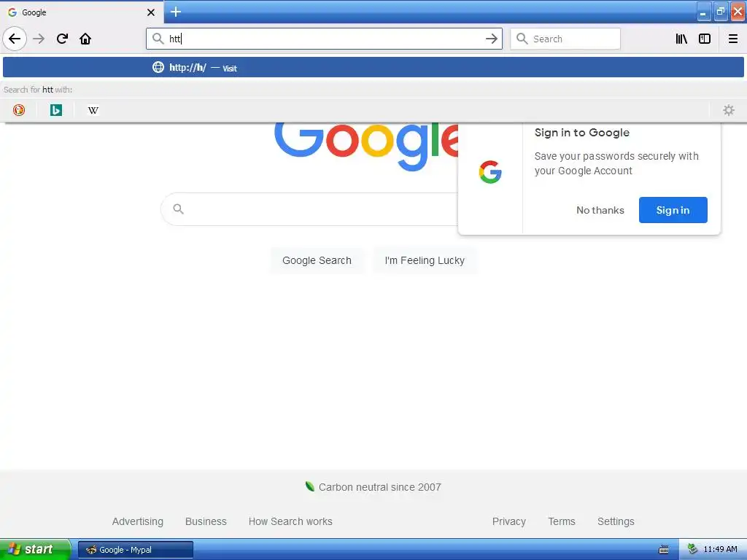Open the hamburger application menu
This screenshot has height=560, width=747.
pyautogui.click(x=733, y=39)
